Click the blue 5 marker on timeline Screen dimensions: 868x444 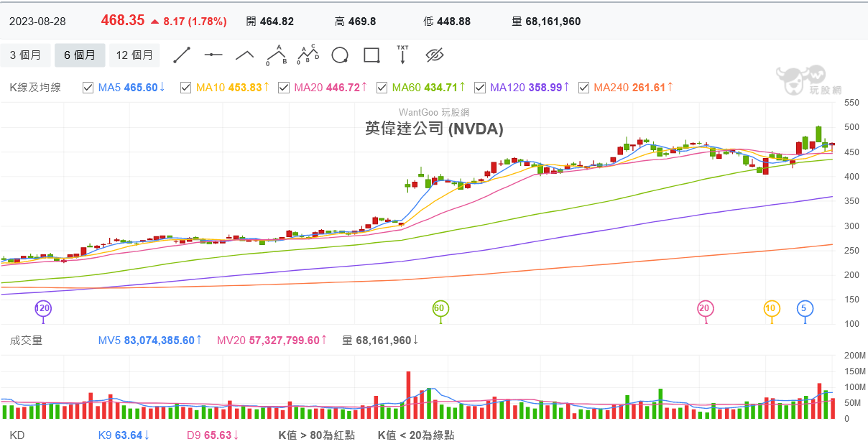(805, 309)
